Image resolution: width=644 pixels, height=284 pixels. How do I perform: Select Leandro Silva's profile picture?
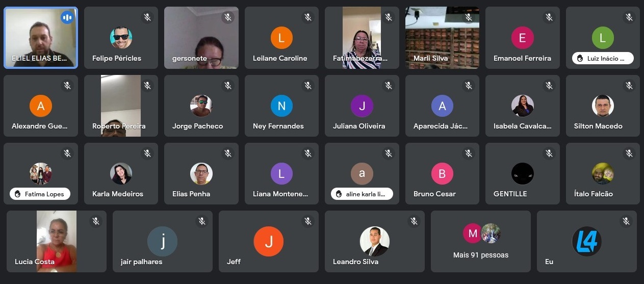(x=375, y=241)
